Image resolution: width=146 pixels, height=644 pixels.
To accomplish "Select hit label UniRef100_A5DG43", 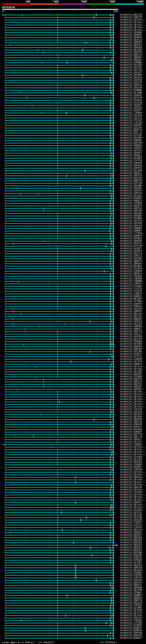I will (x=131, y=306).
